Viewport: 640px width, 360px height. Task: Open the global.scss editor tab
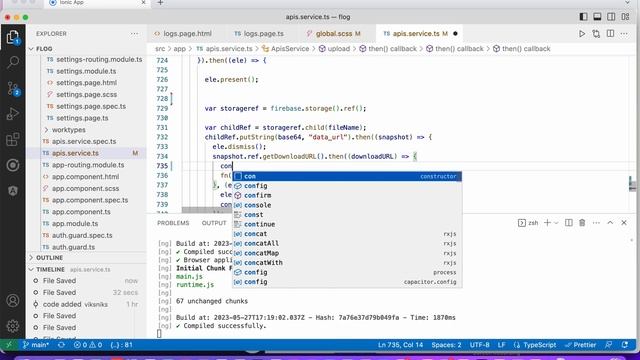(334, 34)
